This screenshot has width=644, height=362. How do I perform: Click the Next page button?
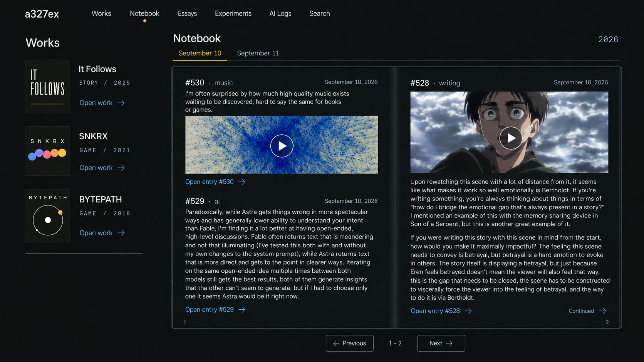pyautogui.click(x=441, y=343)
